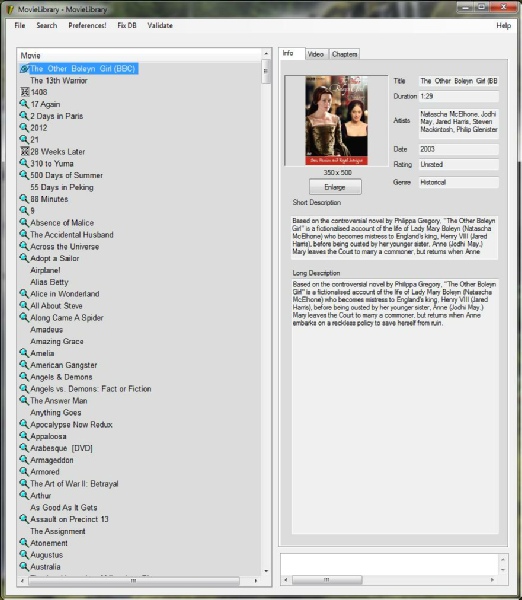Open the Video tab
This screenshot has height=600, width=522.
coord(316,54)
